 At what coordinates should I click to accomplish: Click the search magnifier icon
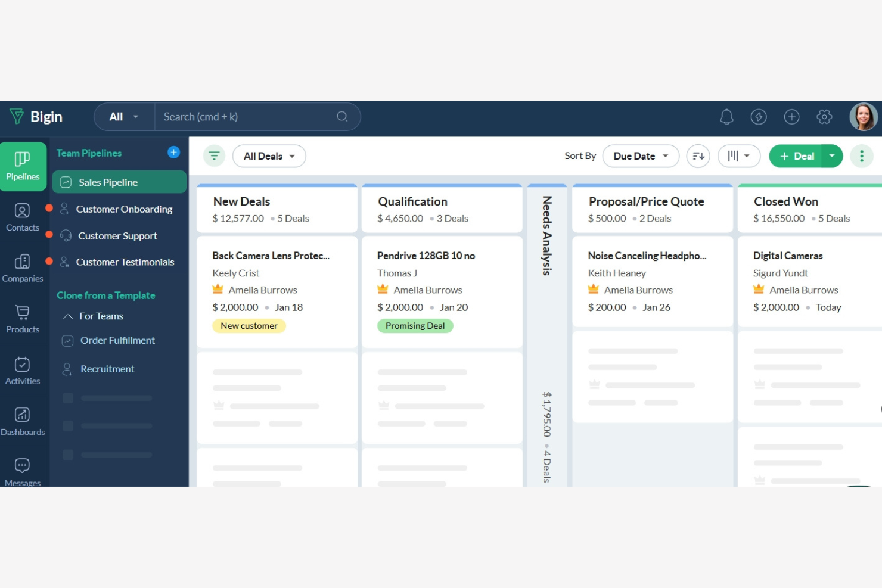click(342, 117)
